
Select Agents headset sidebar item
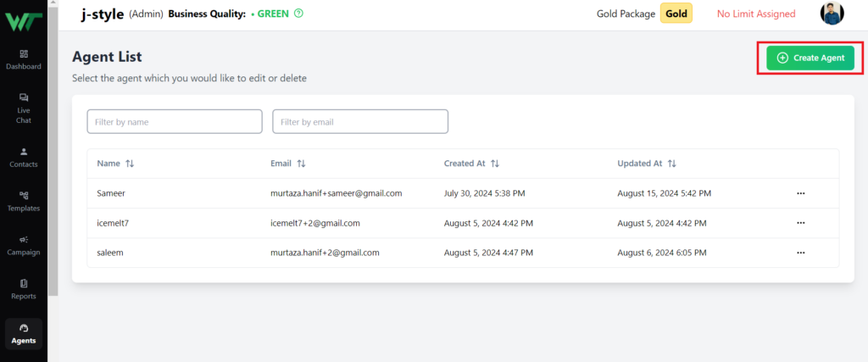[x=23, y=334]
